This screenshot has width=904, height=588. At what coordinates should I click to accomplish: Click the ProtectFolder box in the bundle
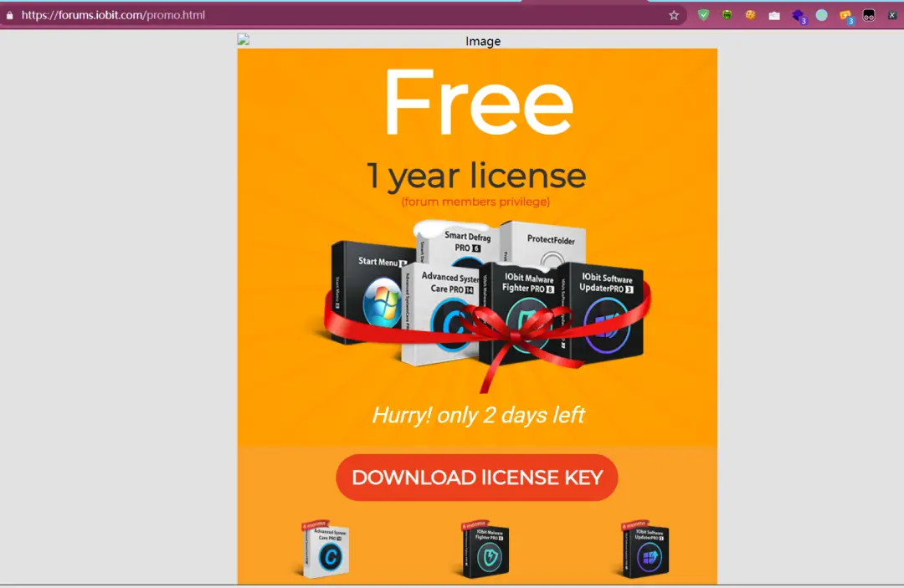(x=545, y=243)
